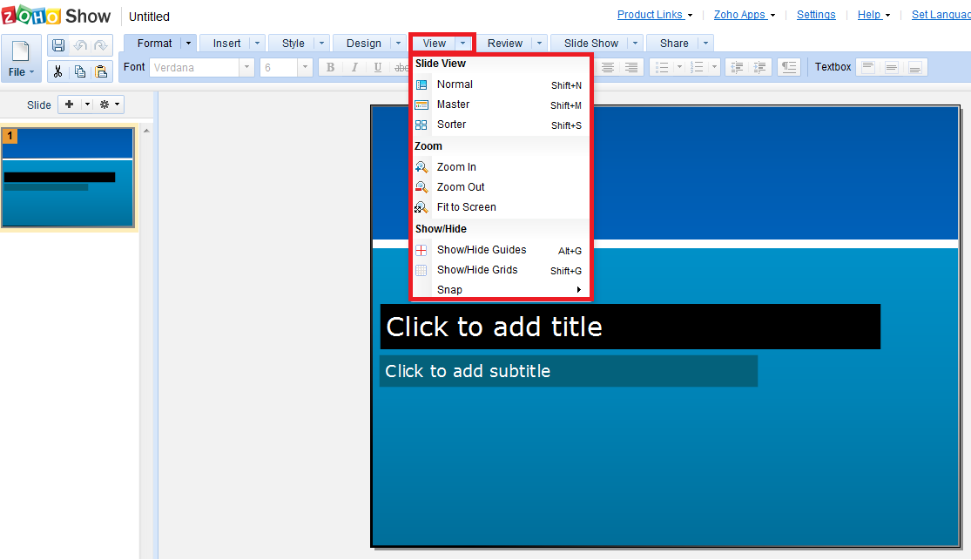
Task: Click the paragraph direction icon
Action: pyautogui.click(x=789, y=67)
